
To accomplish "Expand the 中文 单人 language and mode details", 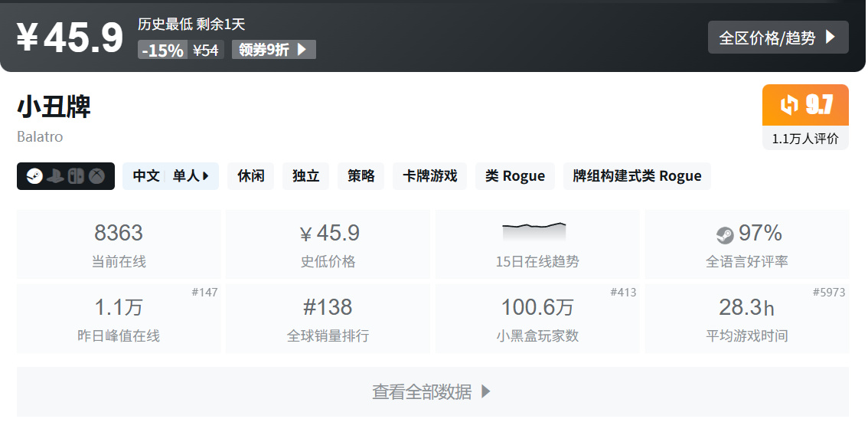I will point(171,176).
